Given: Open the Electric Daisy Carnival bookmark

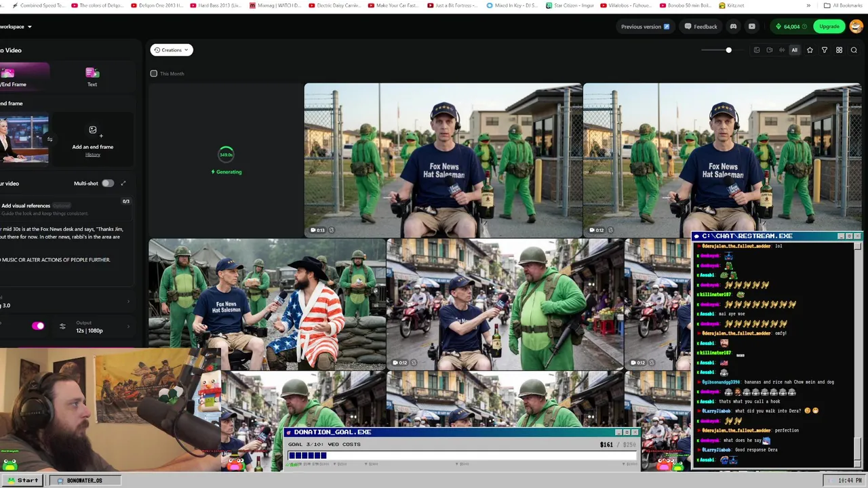Looking at the screenshot, I should (x=334, y=5).
